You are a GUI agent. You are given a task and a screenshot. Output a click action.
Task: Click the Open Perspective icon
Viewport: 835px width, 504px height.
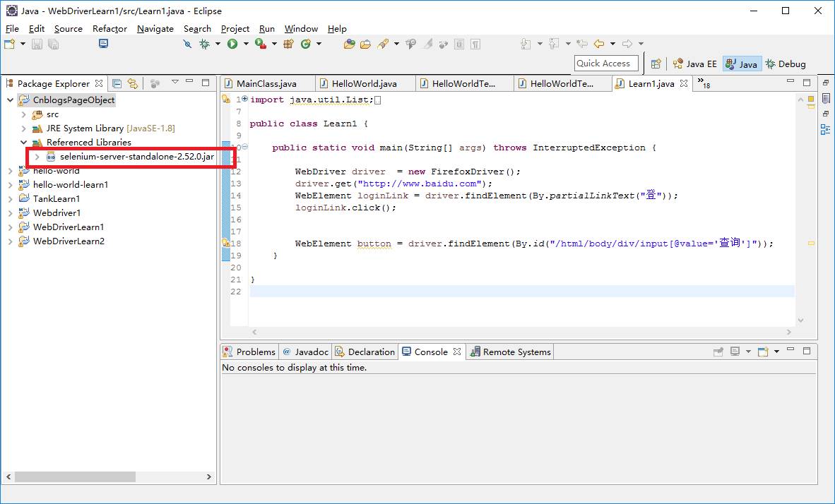(x=656, y=64)
